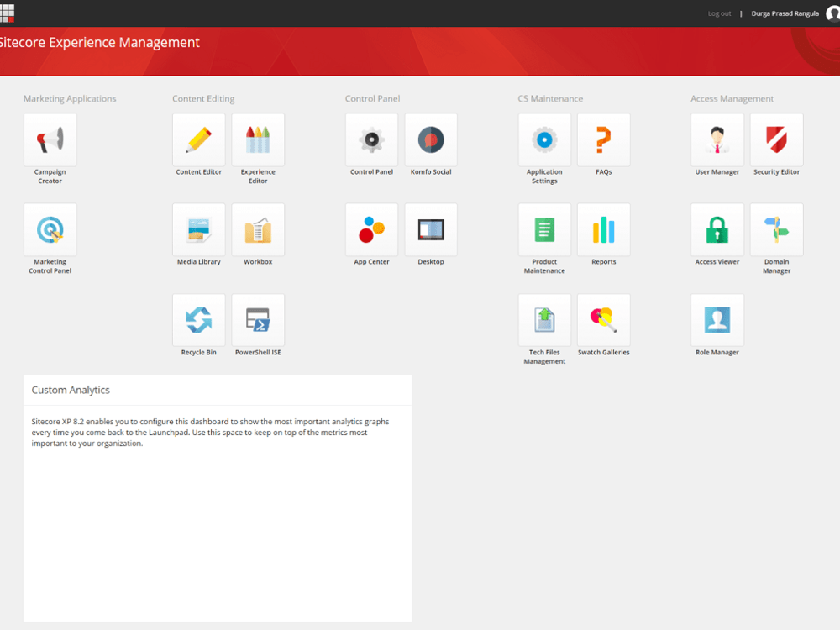Image resolution: width=840 pixels, height=630 pixels.
Task: Click the CS Maintenance heading
Action: pos(550,98)
